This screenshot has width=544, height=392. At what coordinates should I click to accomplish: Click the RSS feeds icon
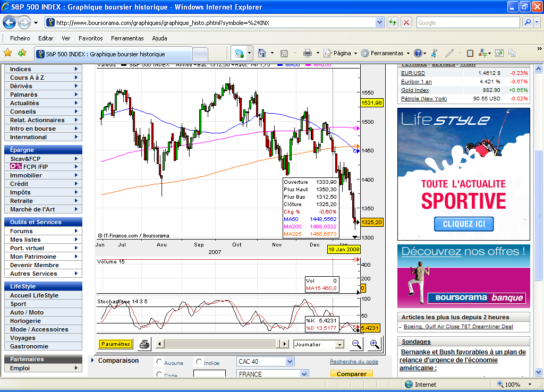pyautogui.click(x=284, y=53)
